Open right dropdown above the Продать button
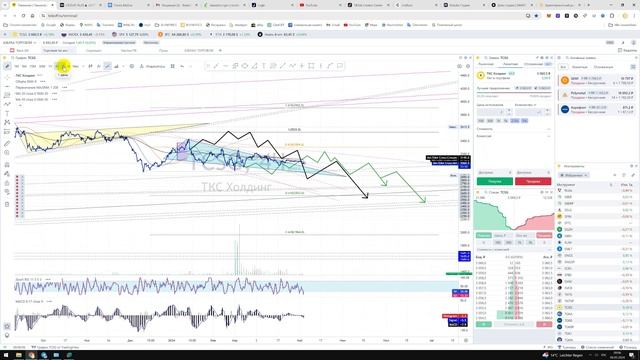Screen dimensions: 640x360 tap(533, 173)
